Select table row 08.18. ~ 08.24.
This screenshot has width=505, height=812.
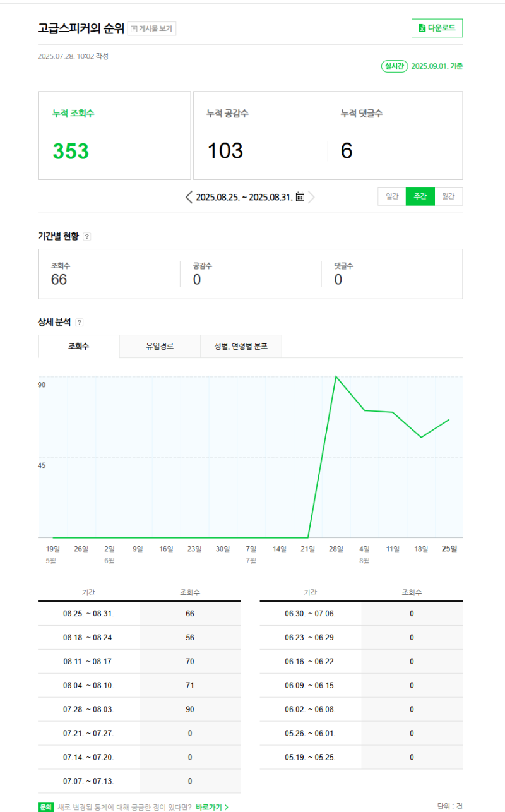pos(140,638)
